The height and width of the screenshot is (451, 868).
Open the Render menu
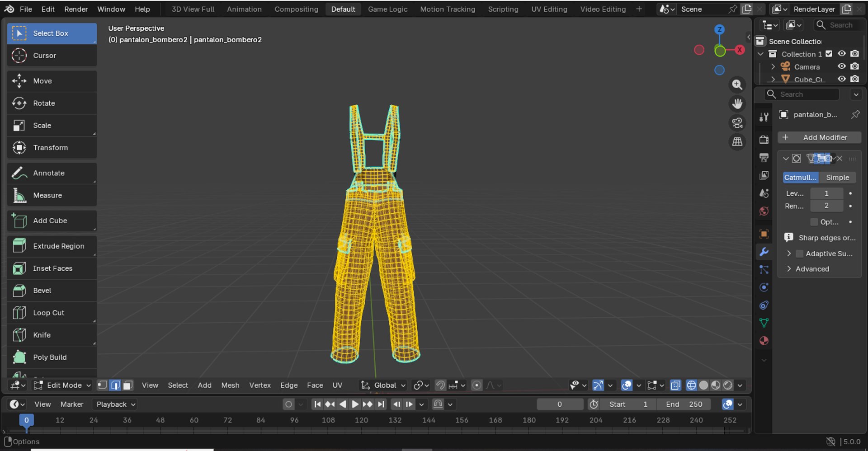pos(76,9)
